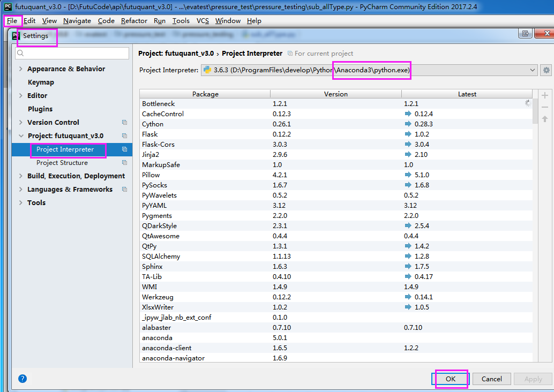This screenshot has height=392, width=554.
Task: Open the Project Interpreter dropdown
Action: (533, 70)
